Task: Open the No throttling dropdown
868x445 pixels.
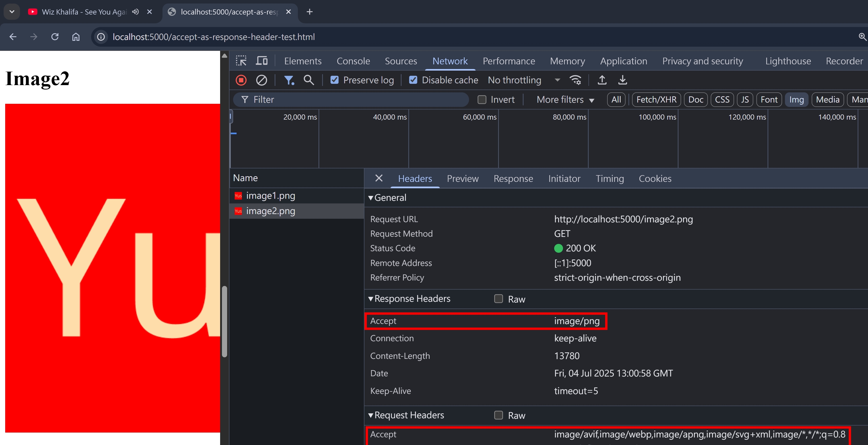Action: pyautogui.click(x=524, y=80)
